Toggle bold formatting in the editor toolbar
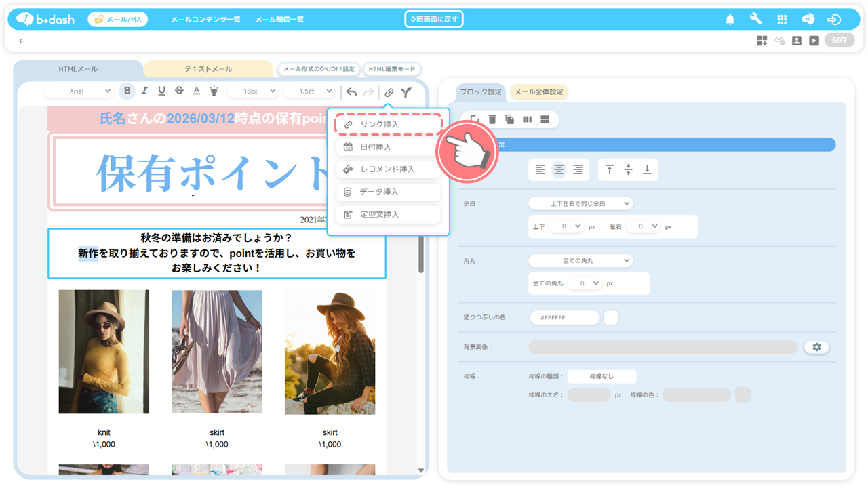The image size is (868, 488). click(127, 91)
